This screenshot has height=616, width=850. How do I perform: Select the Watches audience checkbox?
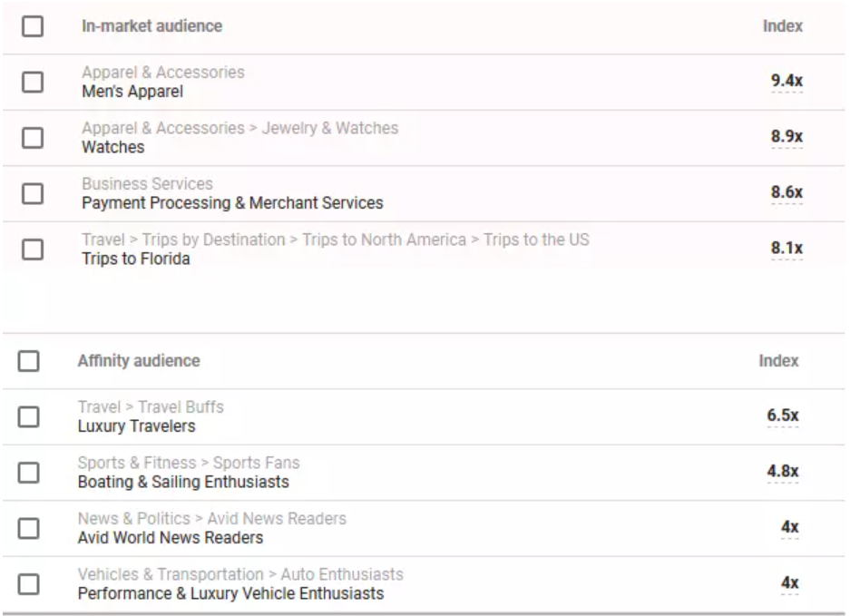point(33,138)
